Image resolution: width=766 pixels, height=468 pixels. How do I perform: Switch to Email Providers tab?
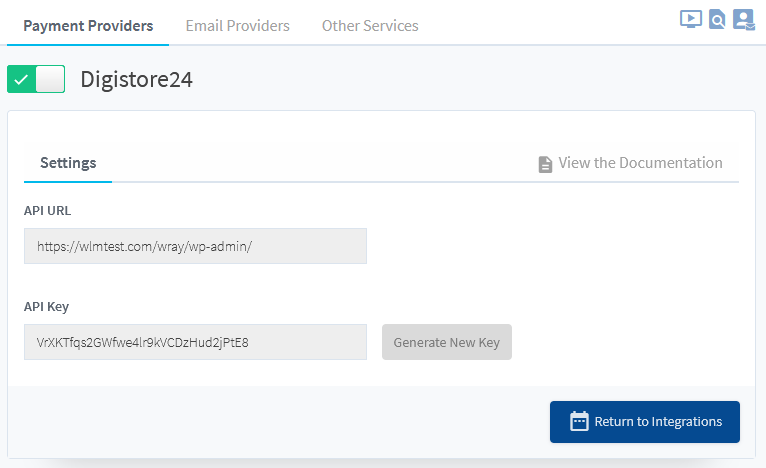tap(237, 25)
